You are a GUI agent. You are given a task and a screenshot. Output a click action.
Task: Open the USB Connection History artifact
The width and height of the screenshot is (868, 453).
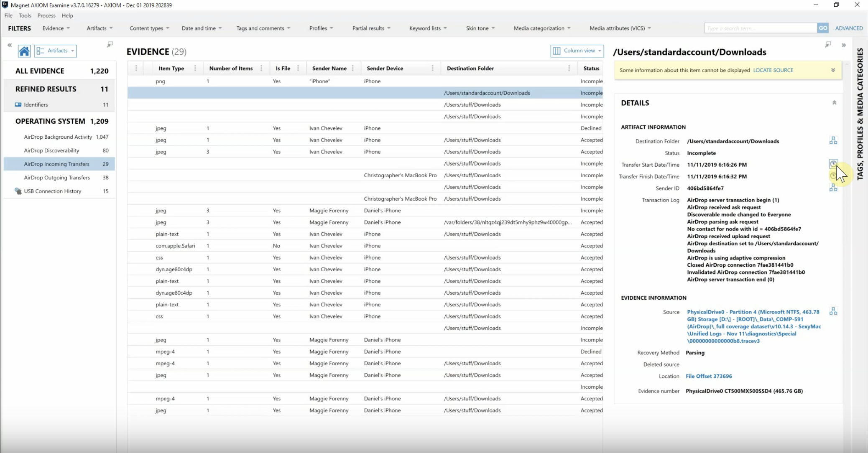point(59,191)
